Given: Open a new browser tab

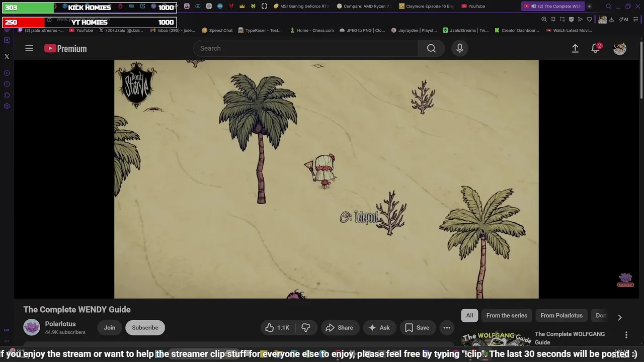Looking at the screenshot, I should [589, 7].
